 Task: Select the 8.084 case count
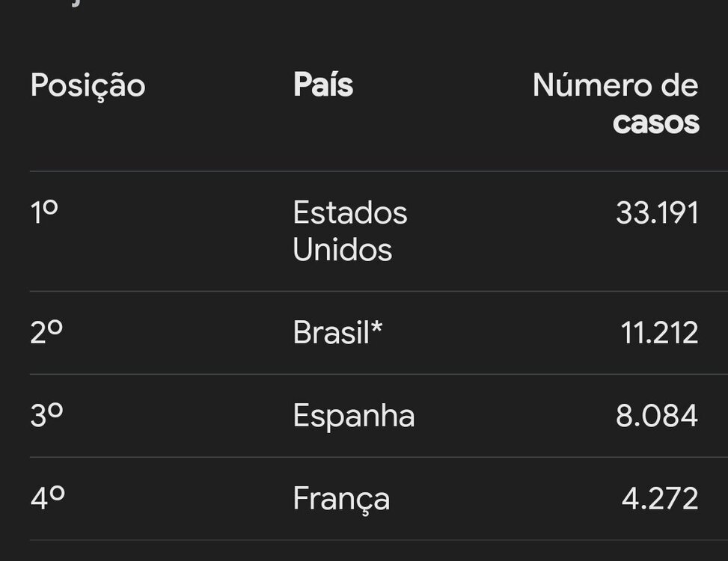[657, 416]
